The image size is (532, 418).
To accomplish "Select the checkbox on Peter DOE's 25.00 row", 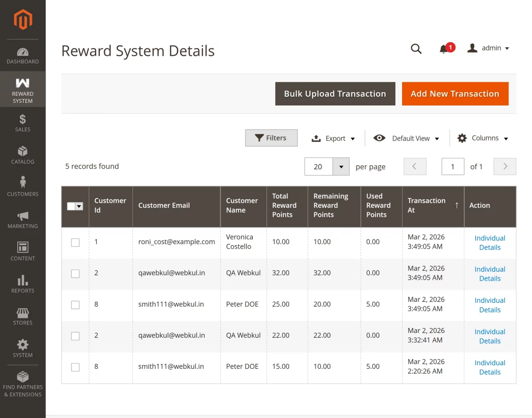I will [x=75, y=305].
